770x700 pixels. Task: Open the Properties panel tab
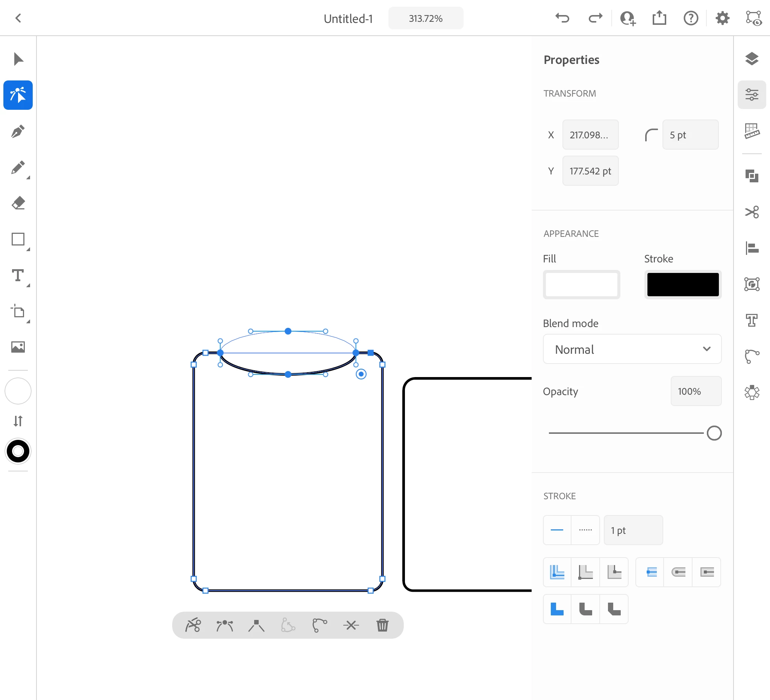pyautogui.click(x=751, y=95)
